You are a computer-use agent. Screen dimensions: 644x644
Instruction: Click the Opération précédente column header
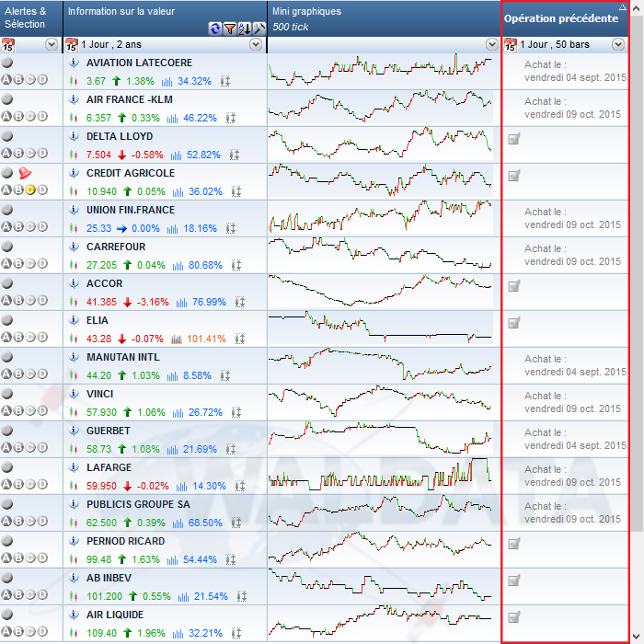tap(565, 18)
